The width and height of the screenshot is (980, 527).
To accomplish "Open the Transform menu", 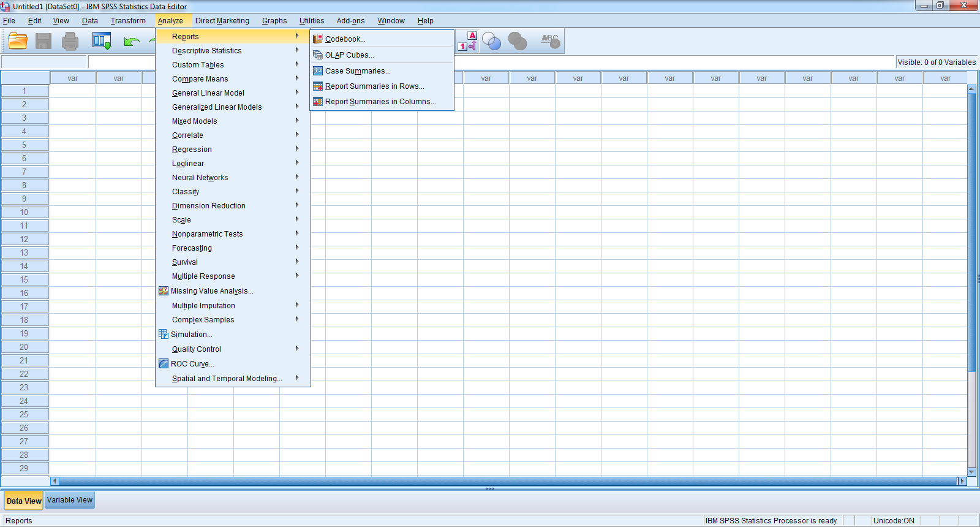I will (x=128, y=21).
